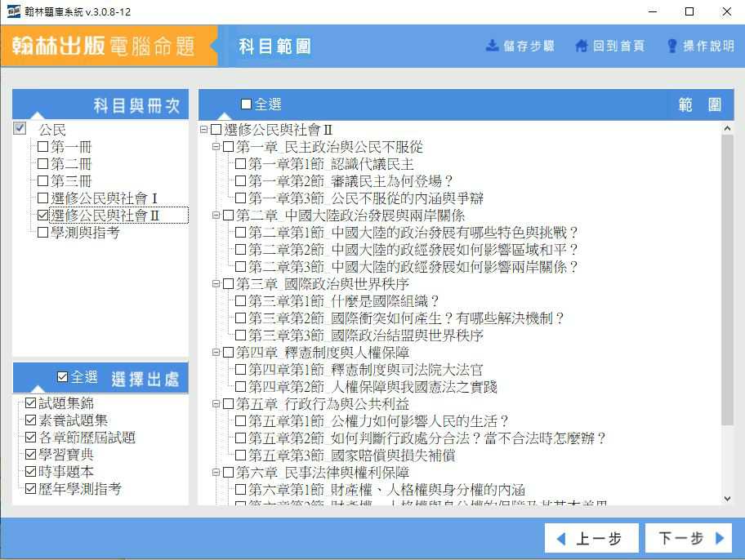The height and width of the screenshot is (560, 745).
Task: Click the home icon next to 回到首頁
Action: click(x=581, y=46)
